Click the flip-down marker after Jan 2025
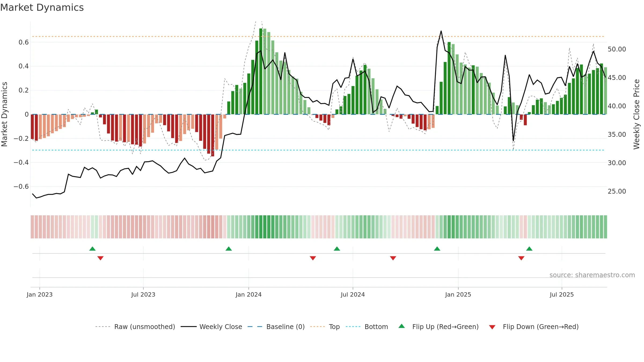 tap(521, 258)
